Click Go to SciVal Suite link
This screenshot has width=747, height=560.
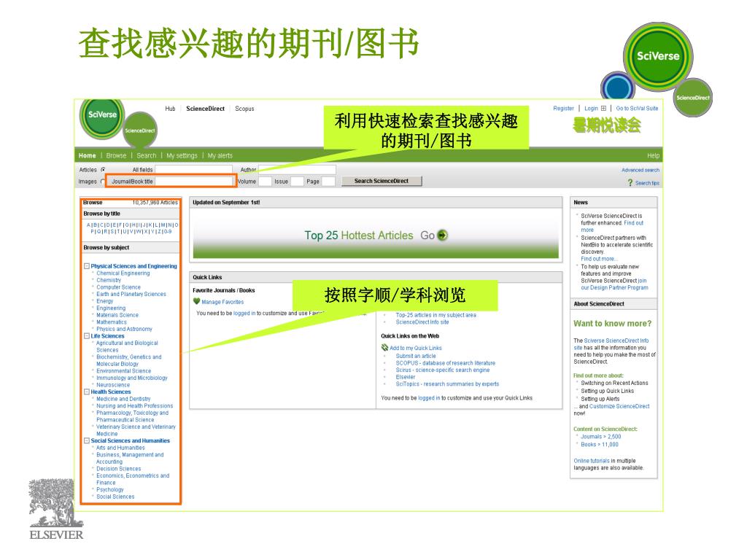[637, 109]
